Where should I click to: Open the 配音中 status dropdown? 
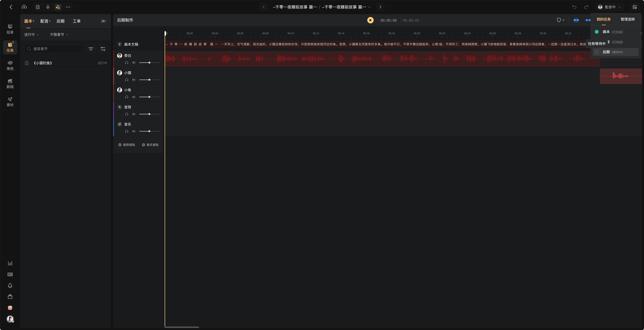point(609,7)
